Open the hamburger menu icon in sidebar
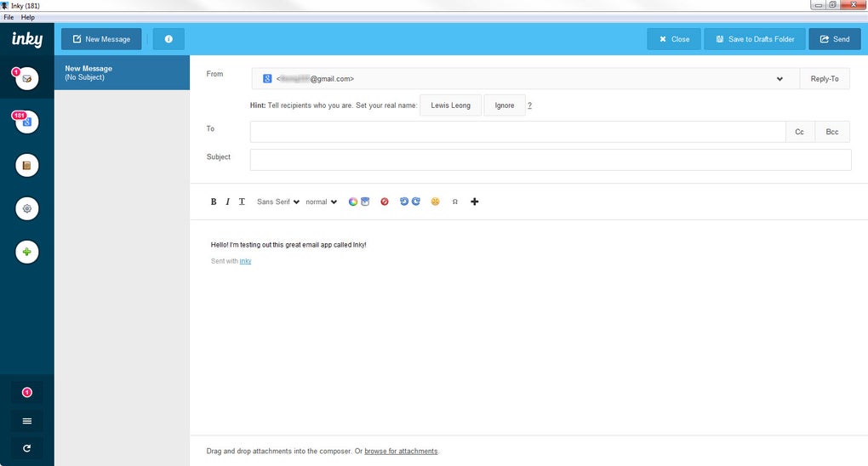 (x=26, y=421)
